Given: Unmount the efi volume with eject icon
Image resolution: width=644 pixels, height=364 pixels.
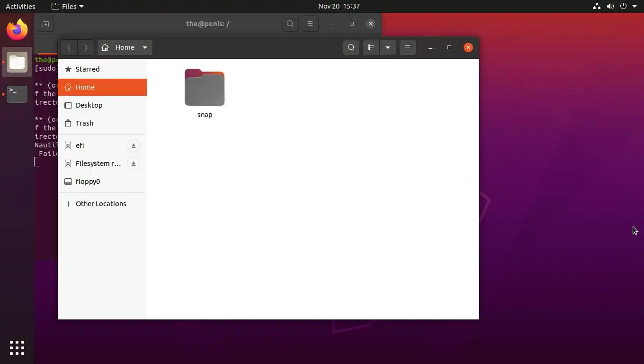Looking at the screenshot, I should coord(134,146).
